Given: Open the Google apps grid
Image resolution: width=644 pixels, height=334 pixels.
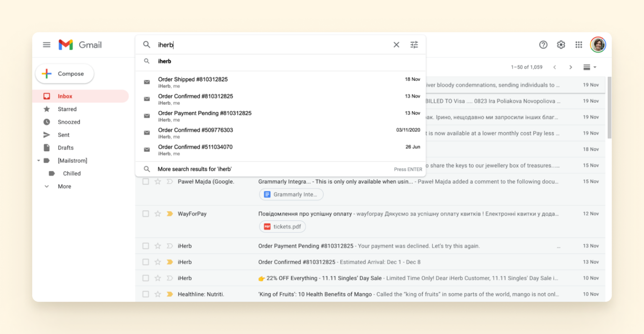Looking at the screenshot, I should point(579,45).
